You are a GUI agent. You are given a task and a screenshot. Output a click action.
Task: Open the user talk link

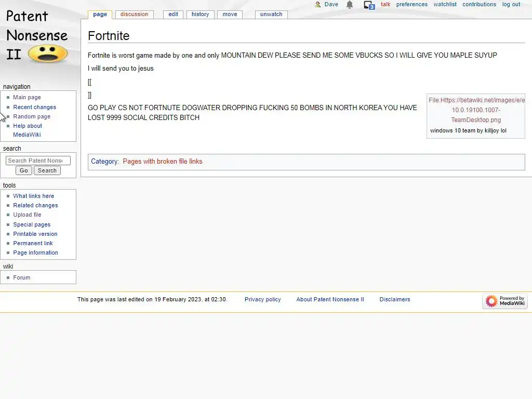click(385, 4)
